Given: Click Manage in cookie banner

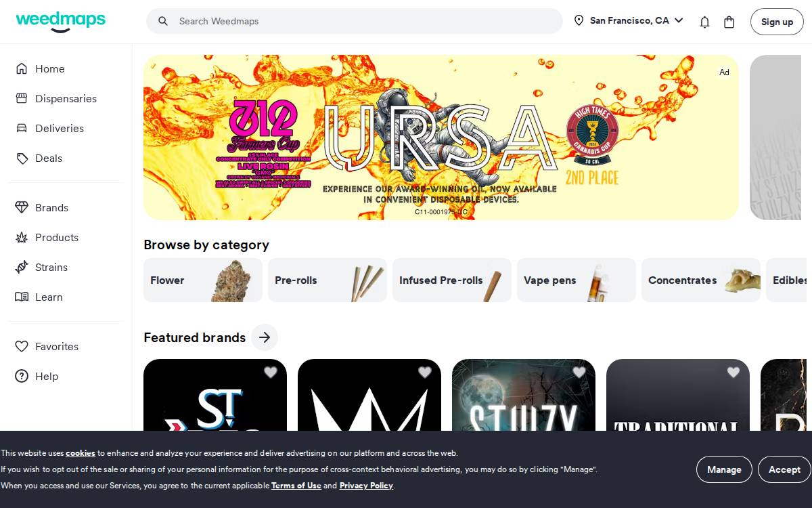Looking at the screenshot, I should (x=724, y=469).
